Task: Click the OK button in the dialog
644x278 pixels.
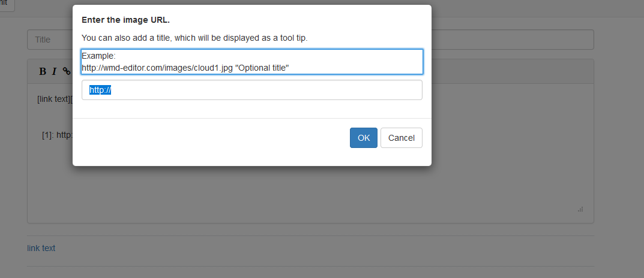Action: point(364,138)
